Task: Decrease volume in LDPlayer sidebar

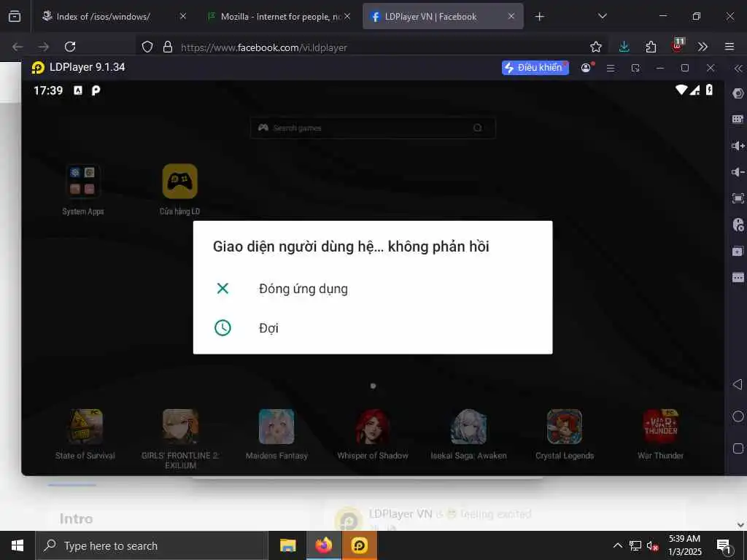Action: click(738, 172)
